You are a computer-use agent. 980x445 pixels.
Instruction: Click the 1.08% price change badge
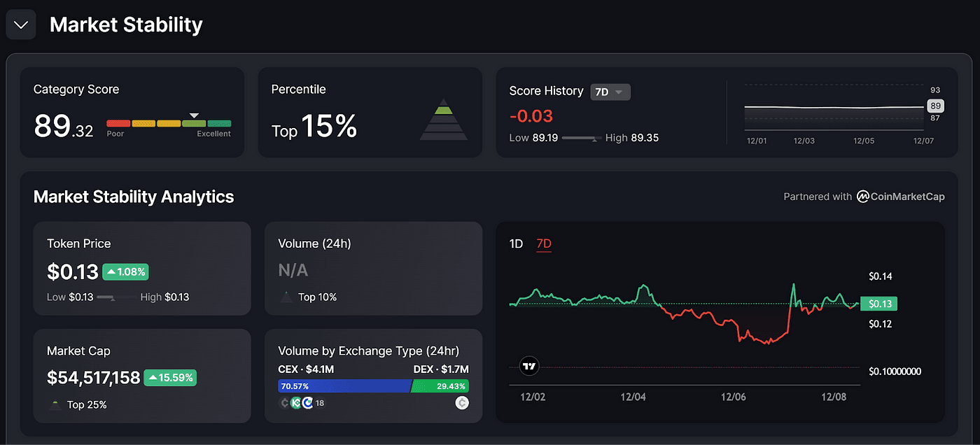point(125,271)
